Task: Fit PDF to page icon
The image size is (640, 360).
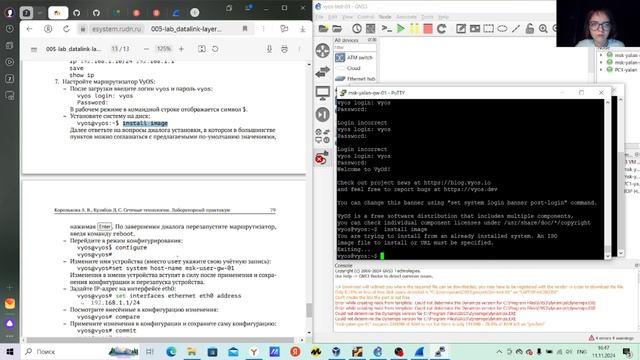Action: (x=202, y=49)
